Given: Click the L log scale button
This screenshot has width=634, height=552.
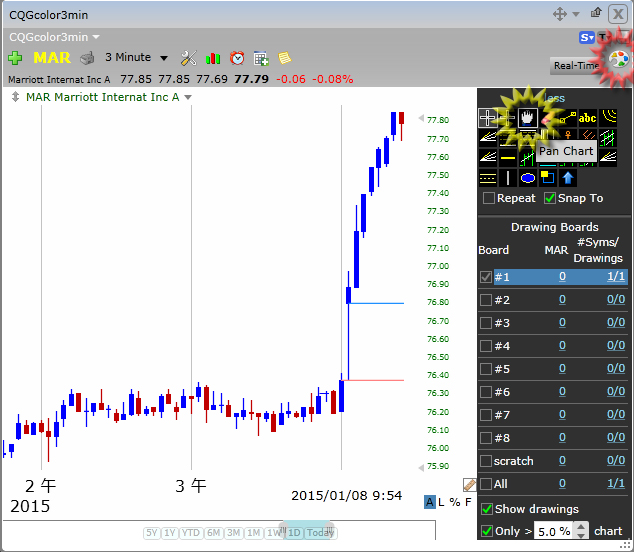Looking at the screenshot, I should 441,502.
